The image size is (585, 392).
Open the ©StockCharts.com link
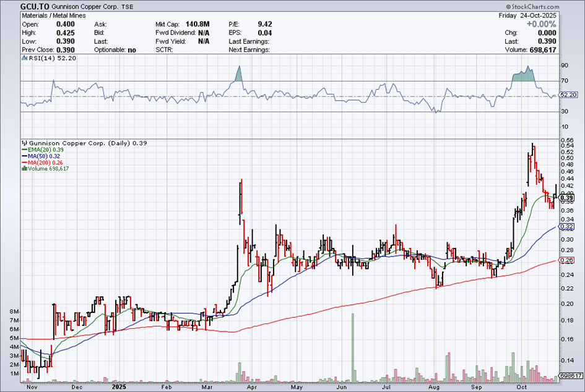tap(533, 7)
